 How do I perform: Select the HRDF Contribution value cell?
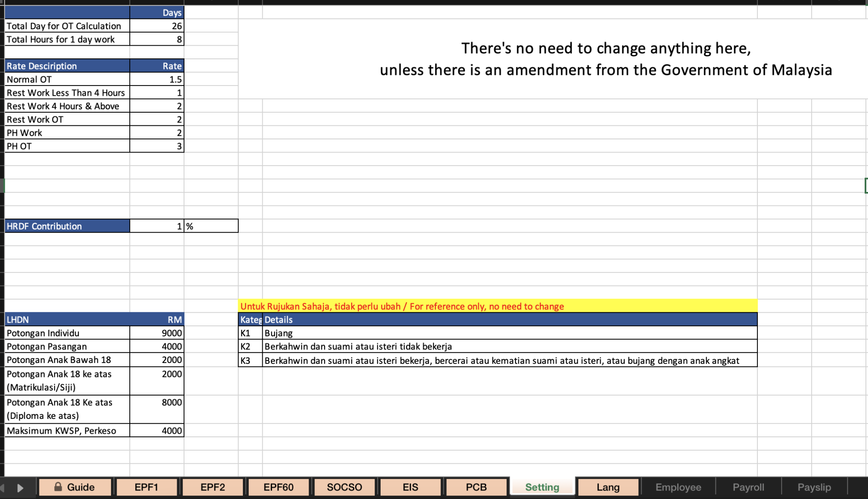coord(156,226)
